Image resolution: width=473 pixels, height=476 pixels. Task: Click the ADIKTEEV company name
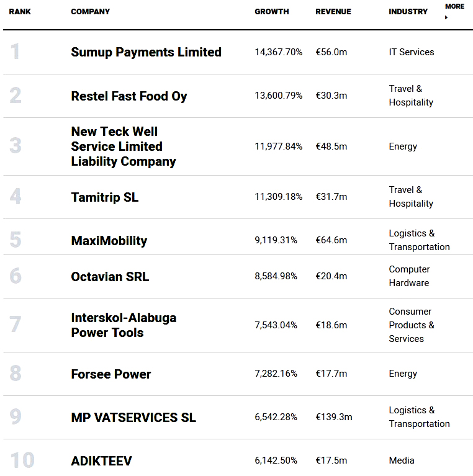pos(101,461)
